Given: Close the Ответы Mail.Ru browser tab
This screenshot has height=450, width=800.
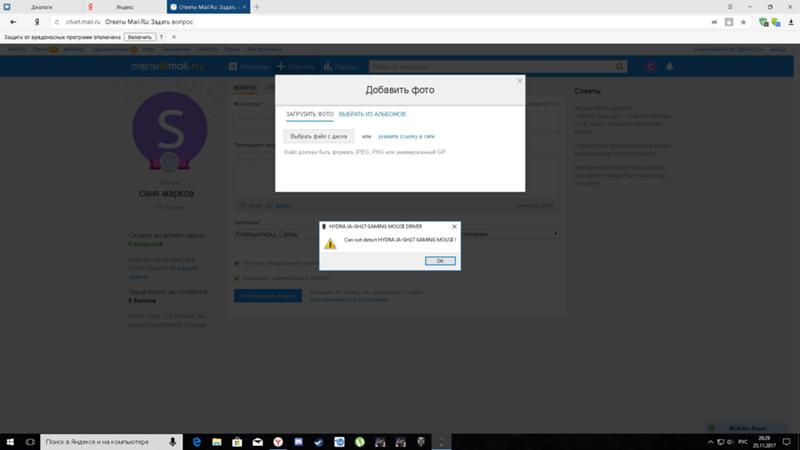Looking at the screenshot, I should coord(244,7).
